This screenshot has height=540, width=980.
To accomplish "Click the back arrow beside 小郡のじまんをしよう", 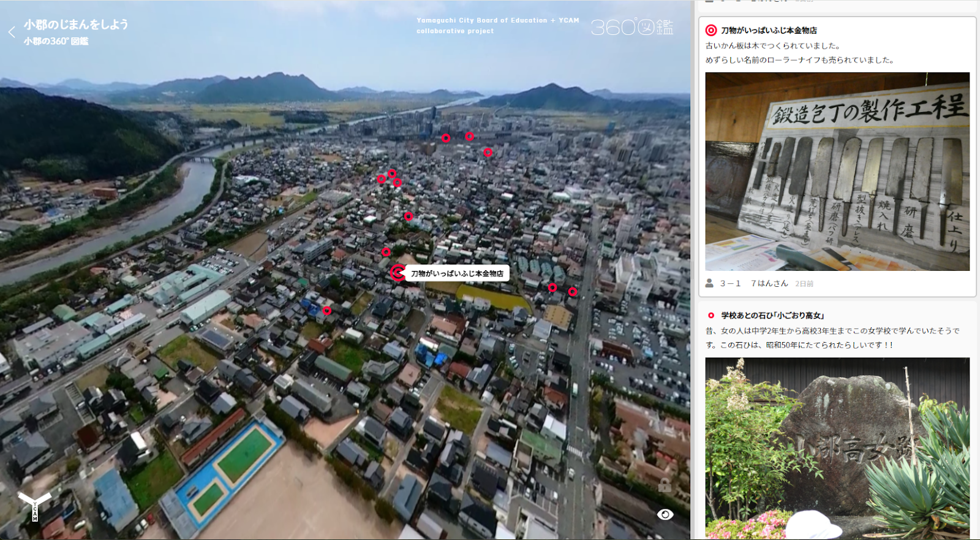I will [x=12, y=32].
